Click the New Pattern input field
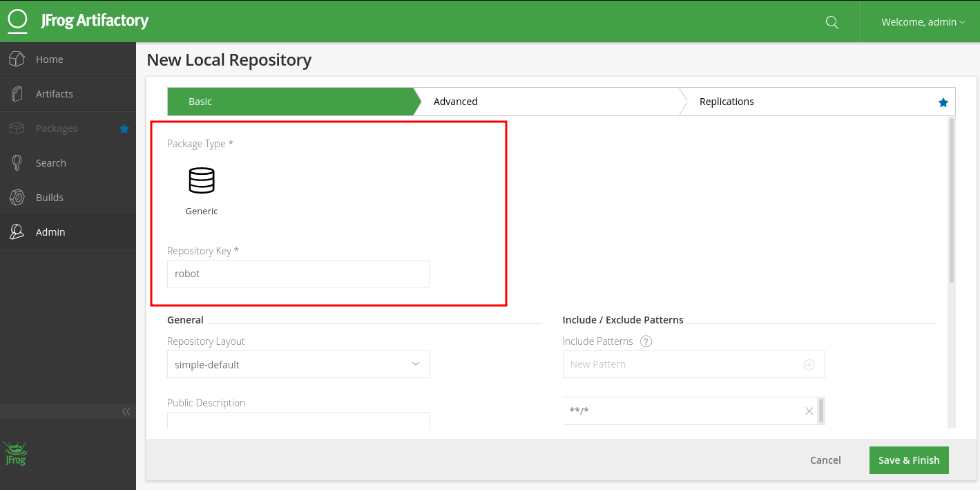Viewport: 980px width, 490px height. pos(694,364)
